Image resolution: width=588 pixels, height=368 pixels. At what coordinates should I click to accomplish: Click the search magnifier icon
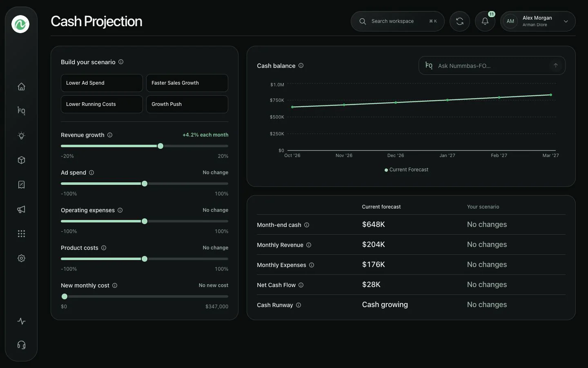coord(363,21)
